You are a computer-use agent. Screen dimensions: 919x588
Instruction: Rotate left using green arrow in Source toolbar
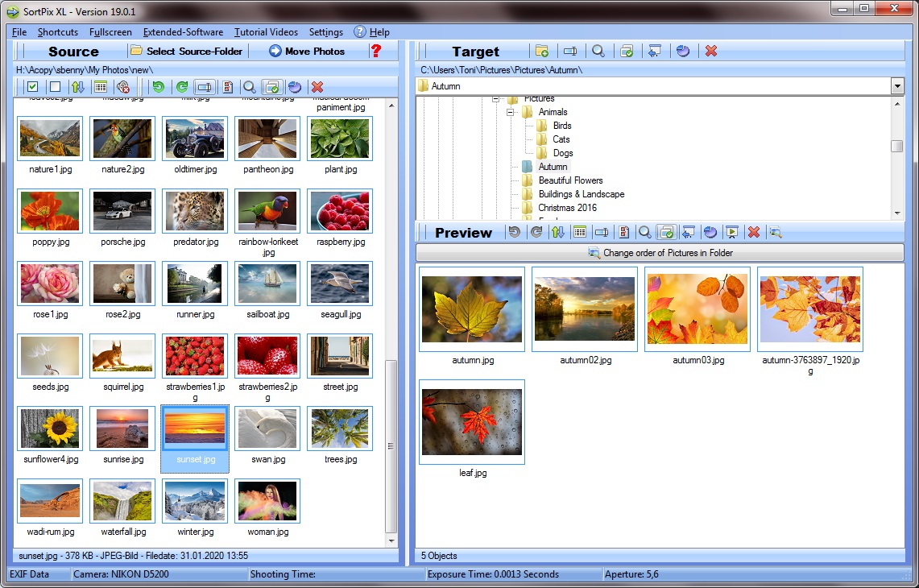click(x=158, y=87)
